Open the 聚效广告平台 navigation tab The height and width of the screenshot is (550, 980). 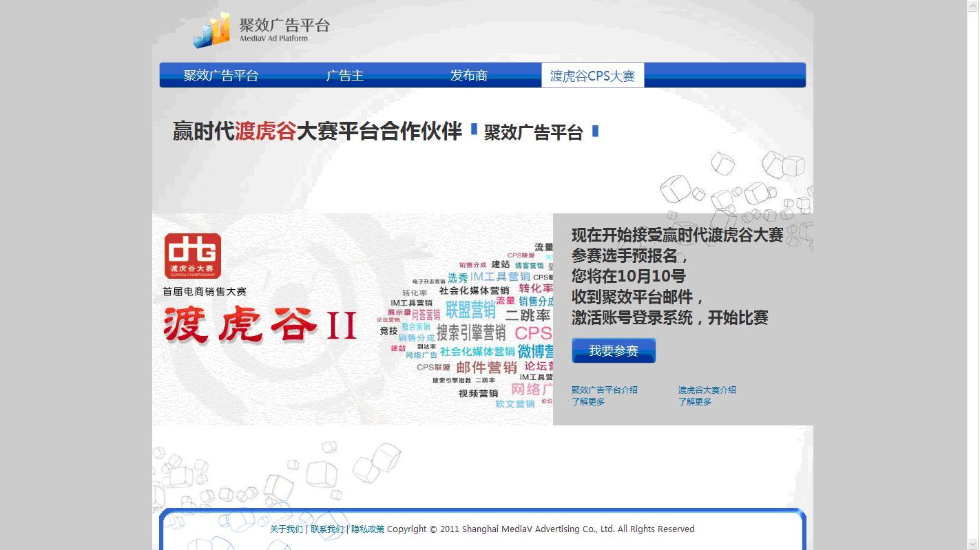point(220,76)
